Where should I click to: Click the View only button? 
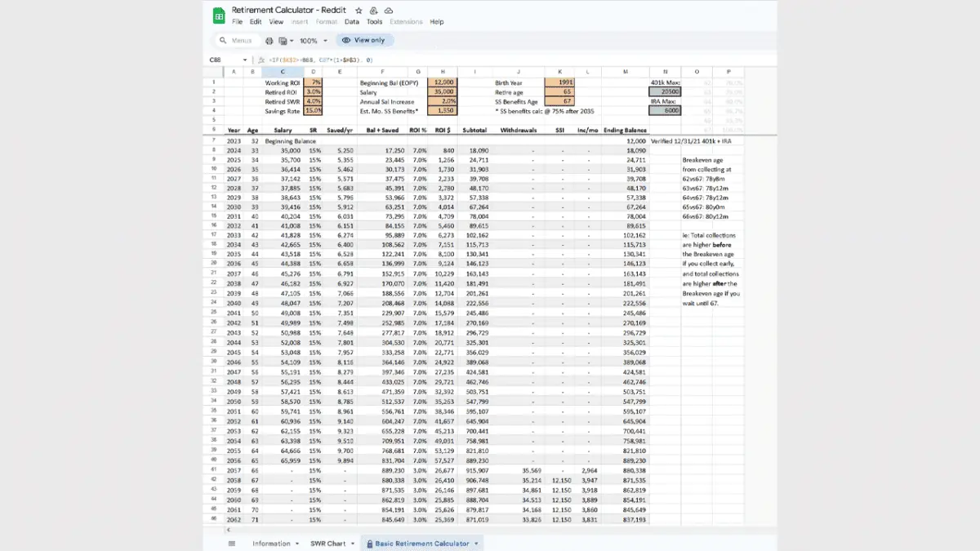tap(363, 40)
